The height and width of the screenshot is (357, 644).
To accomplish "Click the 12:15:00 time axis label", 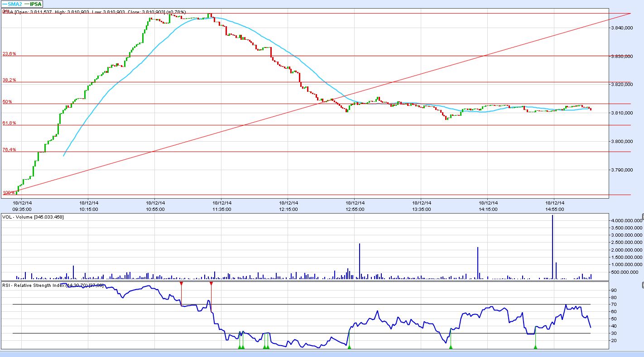I will click(x=288, y=209).
